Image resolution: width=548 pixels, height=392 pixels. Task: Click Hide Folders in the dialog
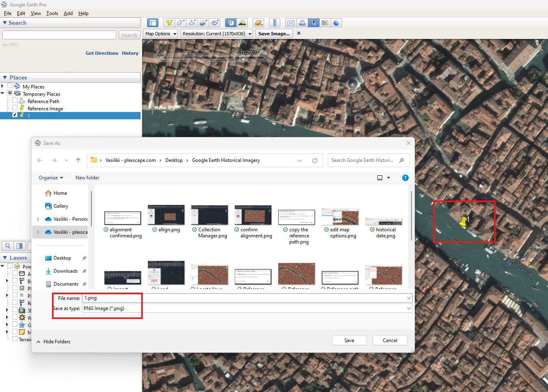[53, 342]
